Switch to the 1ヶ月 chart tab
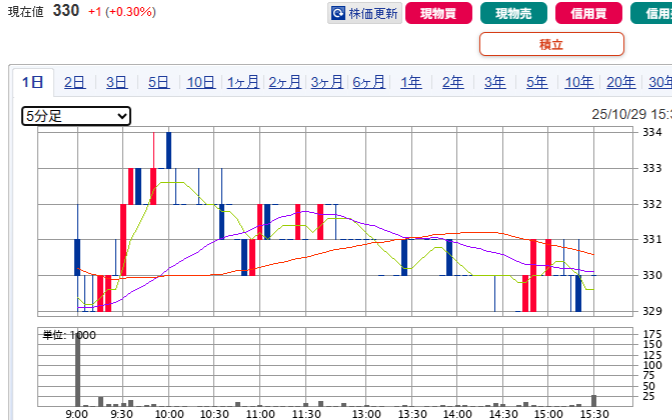 coord(243,82)
